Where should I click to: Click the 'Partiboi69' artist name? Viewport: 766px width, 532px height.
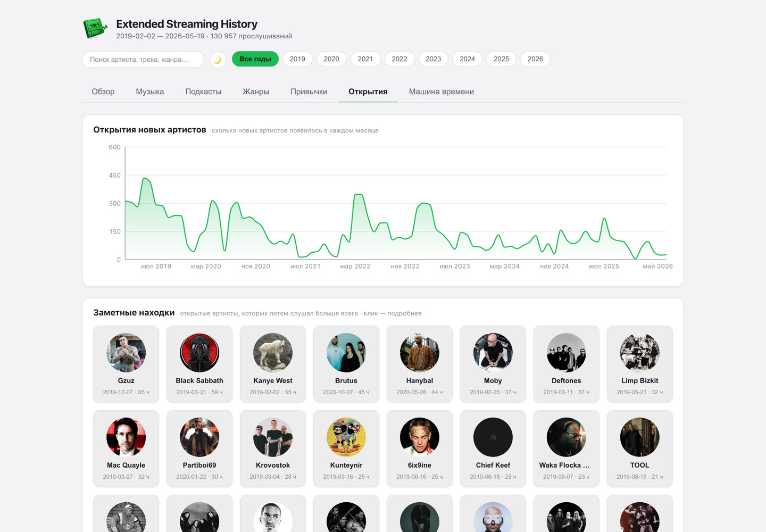point(199,465)
